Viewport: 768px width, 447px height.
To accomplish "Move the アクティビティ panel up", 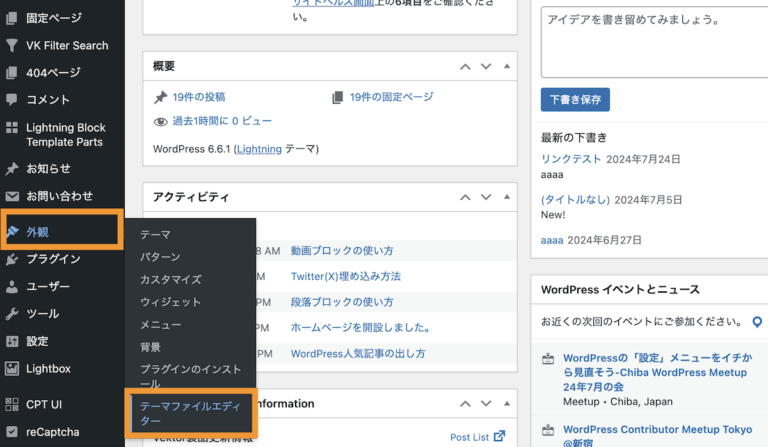I will click(465, 197).
